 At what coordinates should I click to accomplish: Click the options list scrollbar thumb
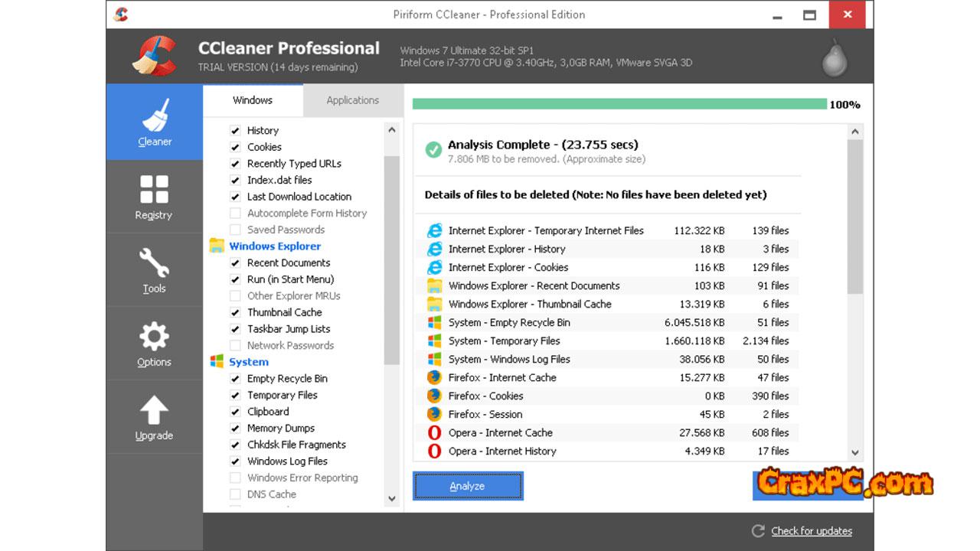pos(392,261)
